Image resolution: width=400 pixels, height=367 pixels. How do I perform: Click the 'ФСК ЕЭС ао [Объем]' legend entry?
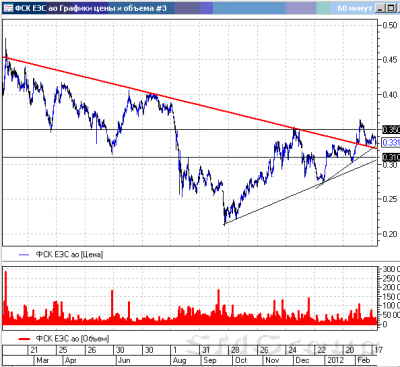[x=72, y=339]
